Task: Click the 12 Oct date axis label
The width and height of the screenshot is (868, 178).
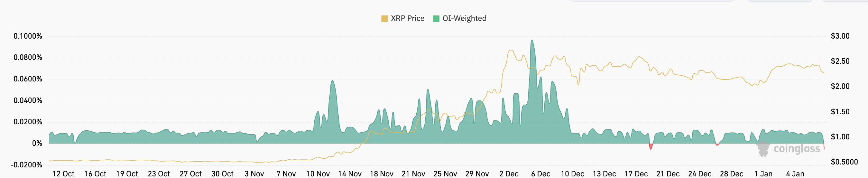Action: tap(63, 173)
